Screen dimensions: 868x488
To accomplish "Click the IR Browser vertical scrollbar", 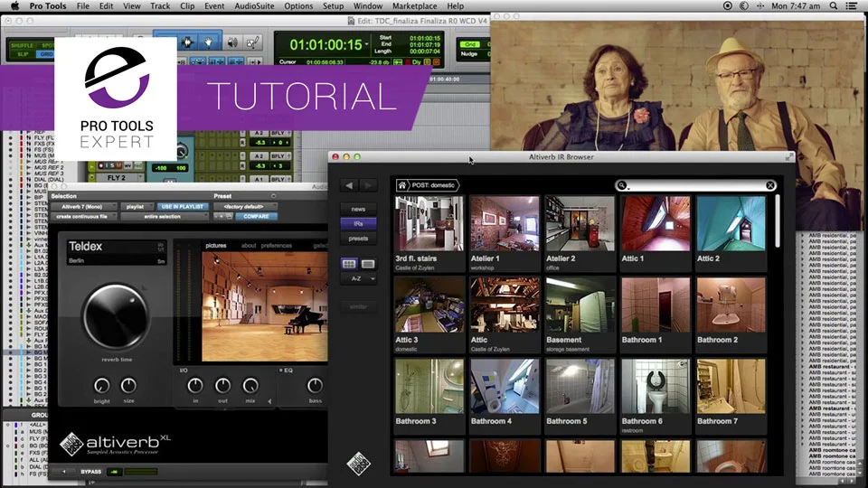I will tap(778, 221).
